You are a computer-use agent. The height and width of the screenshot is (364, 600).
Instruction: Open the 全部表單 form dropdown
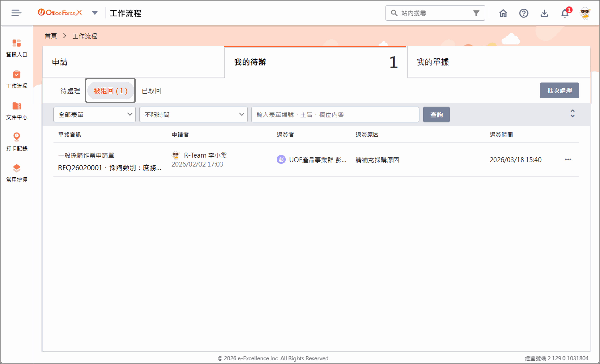coord(94,115)
